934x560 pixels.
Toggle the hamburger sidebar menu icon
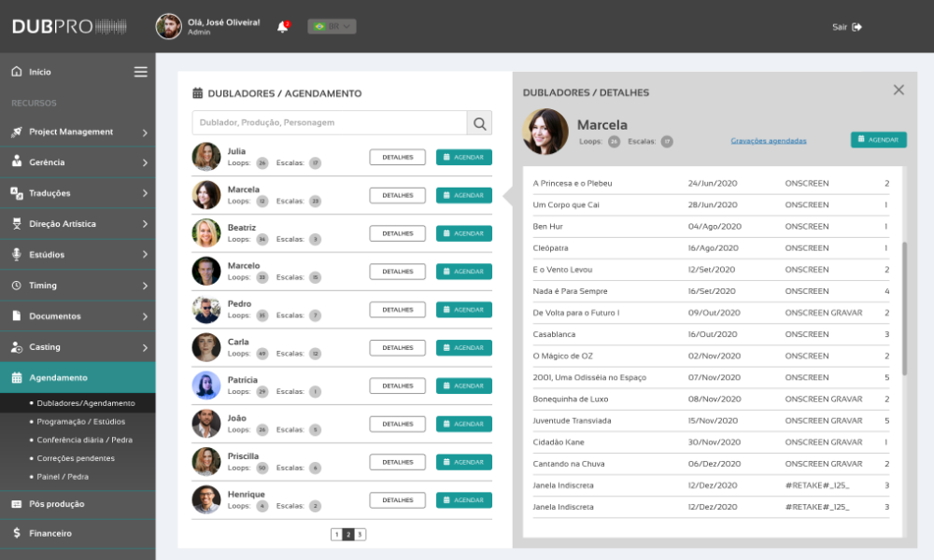click(x=140, y=72)
